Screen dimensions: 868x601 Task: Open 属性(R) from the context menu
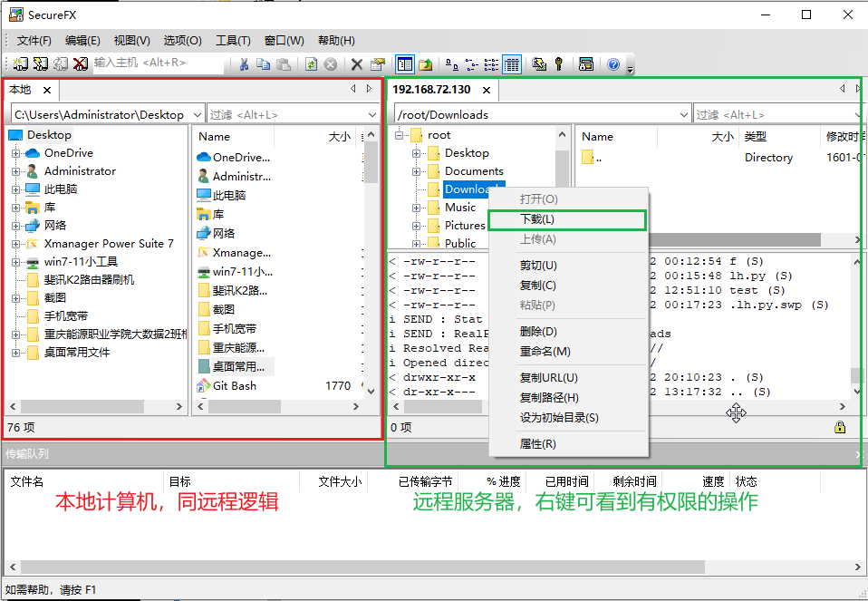[x=568, y=443]
